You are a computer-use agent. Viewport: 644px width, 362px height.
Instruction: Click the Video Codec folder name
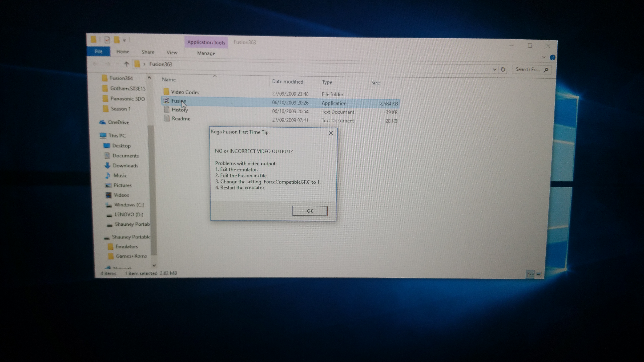[x=185, y=92]
